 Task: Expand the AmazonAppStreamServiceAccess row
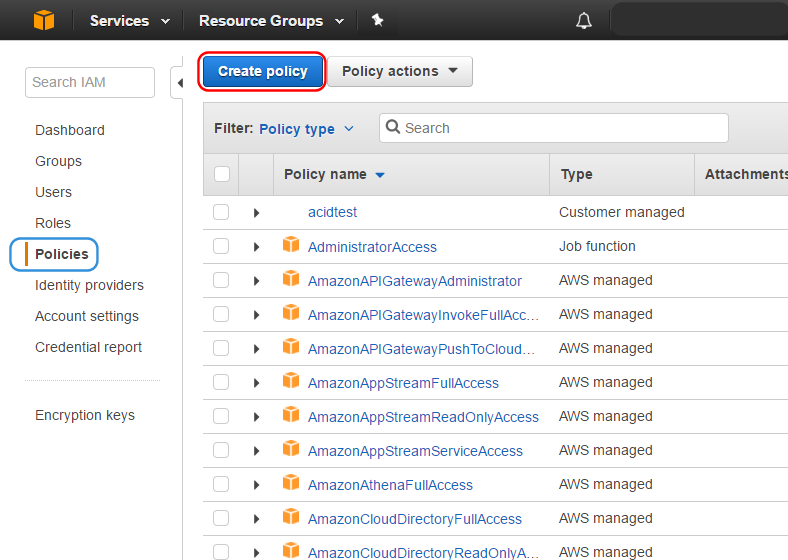tap(256, 451)
